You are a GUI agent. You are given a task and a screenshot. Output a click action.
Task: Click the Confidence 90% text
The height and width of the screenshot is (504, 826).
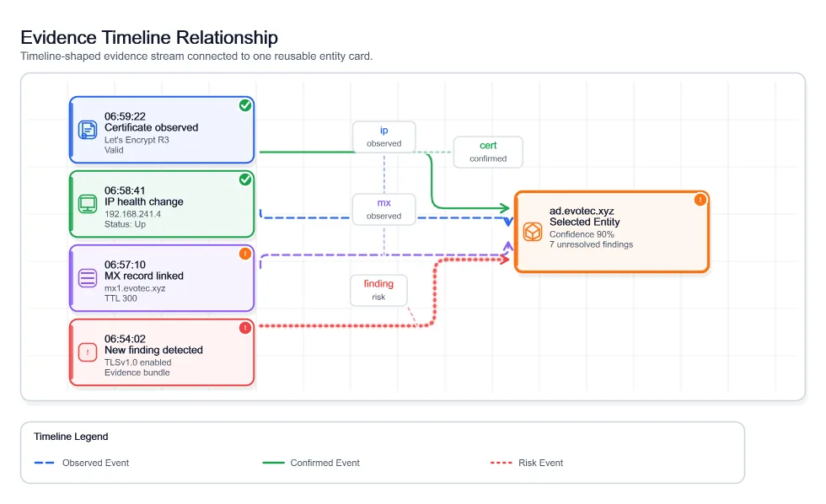[x=582, y=234]
